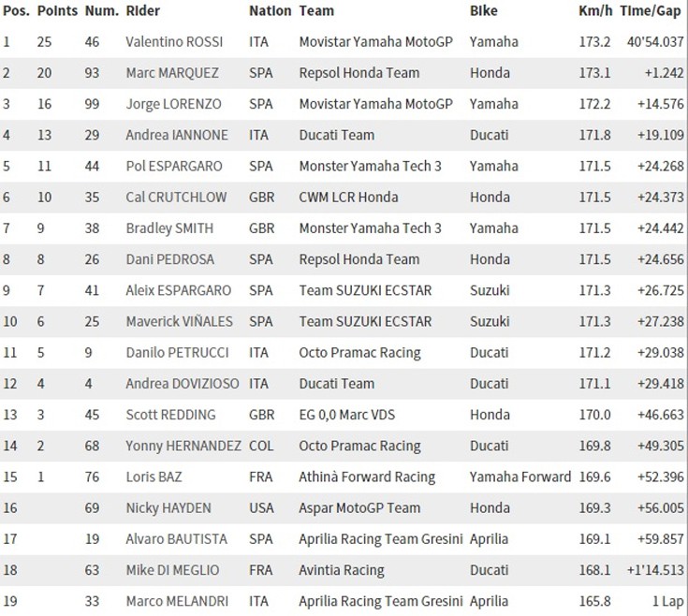This screenshot has width=688, height=616.
Task: Click the Avintia Racing team name
Action: (x=341, y=569)
